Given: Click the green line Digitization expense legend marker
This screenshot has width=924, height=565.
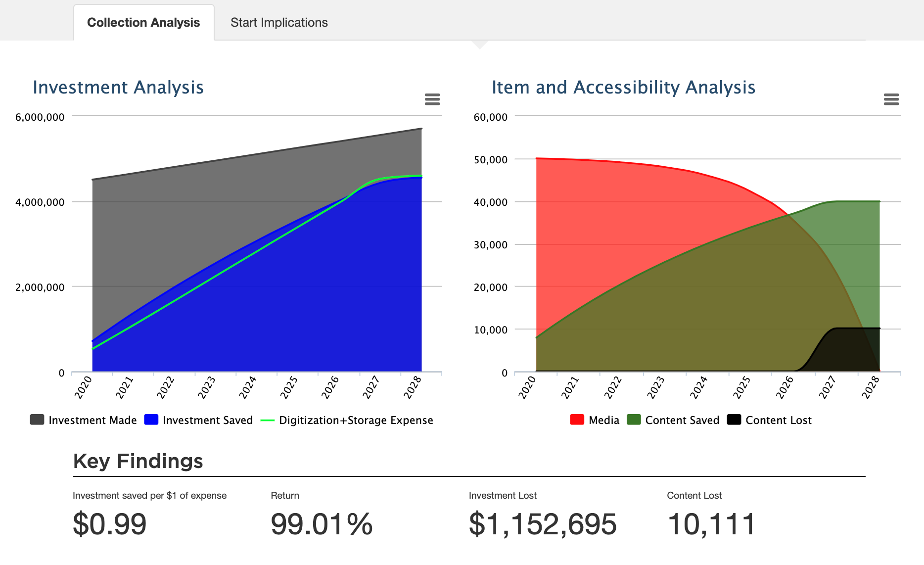Looking at the screenshot, I should (x=268, y=420).
